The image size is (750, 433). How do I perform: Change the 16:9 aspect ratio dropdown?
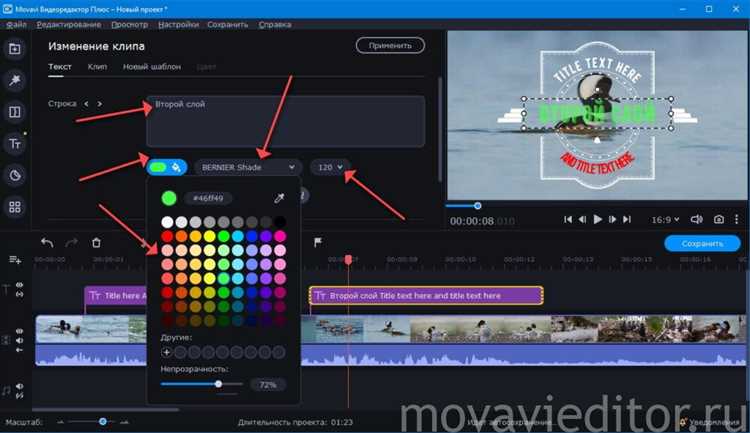[665, 220]
